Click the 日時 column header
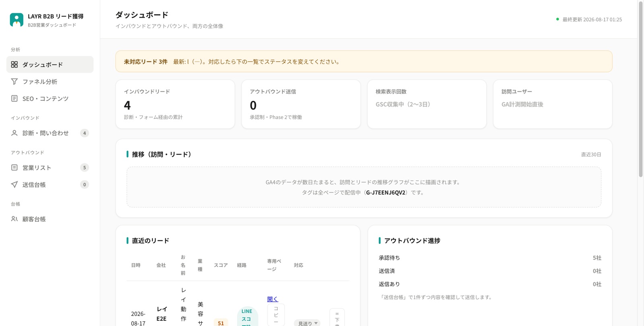644x326 pixels. [x=136, y=265]
